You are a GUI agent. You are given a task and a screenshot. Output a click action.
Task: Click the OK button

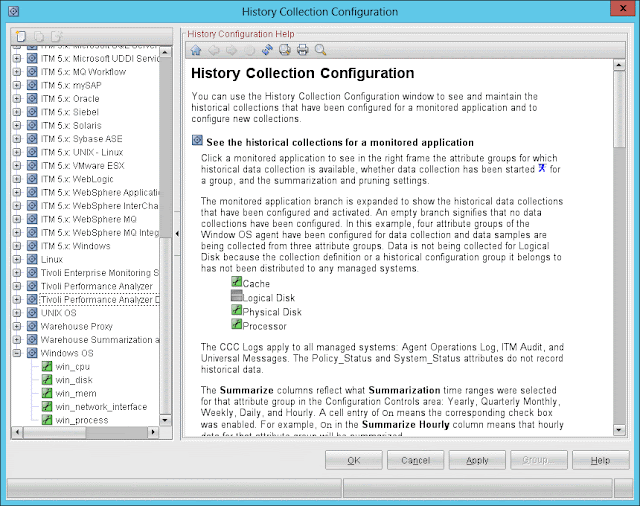354,460
